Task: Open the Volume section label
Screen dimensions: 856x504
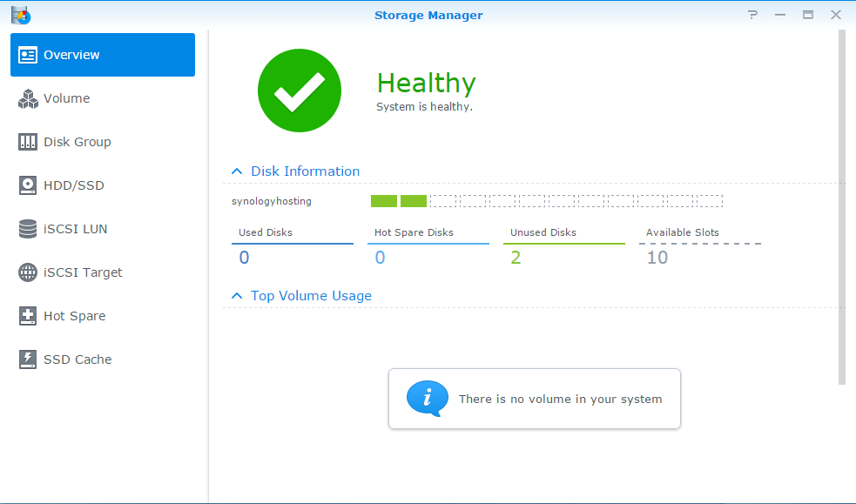Action: click(x=66, y=98)
